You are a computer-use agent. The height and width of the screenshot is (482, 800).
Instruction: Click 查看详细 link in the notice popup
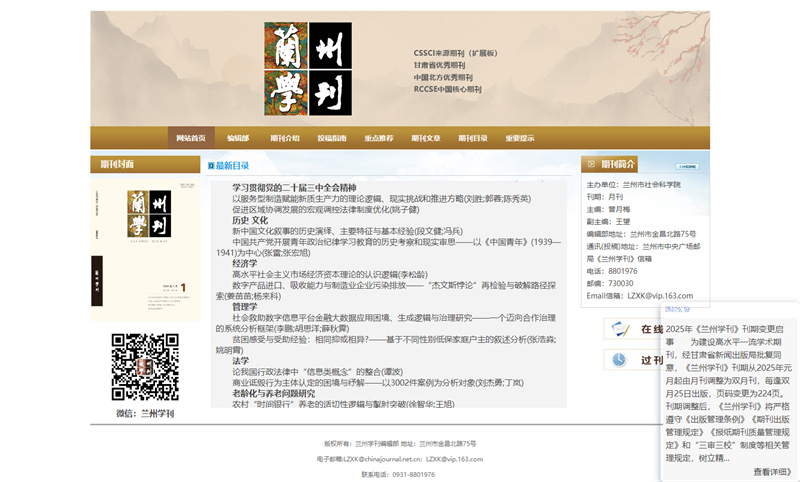[x=771, y=471]
